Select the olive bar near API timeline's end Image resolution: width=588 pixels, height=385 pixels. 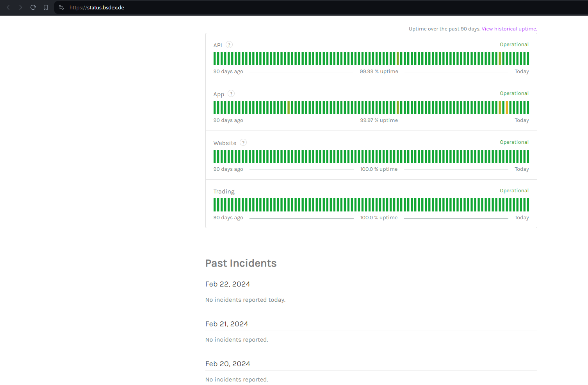tap(500, 59)
